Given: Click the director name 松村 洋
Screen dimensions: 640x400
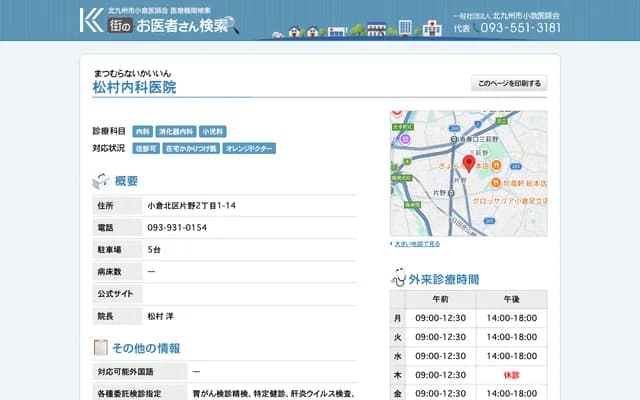Looking at the screenshot, I should [160, 316].
